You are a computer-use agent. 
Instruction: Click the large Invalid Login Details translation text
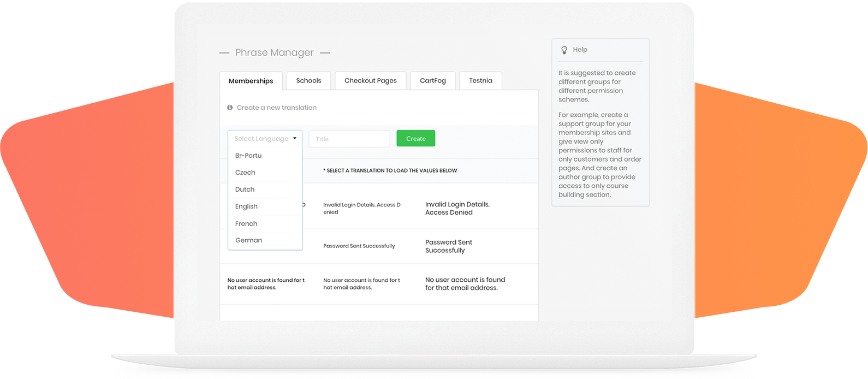(457, 208)
